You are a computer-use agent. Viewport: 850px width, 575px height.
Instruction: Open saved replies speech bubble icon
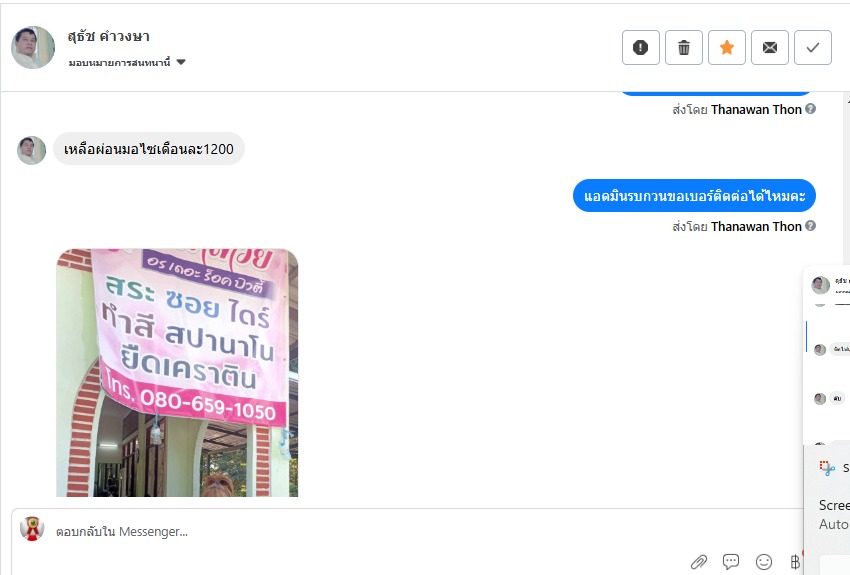point(731,561)
